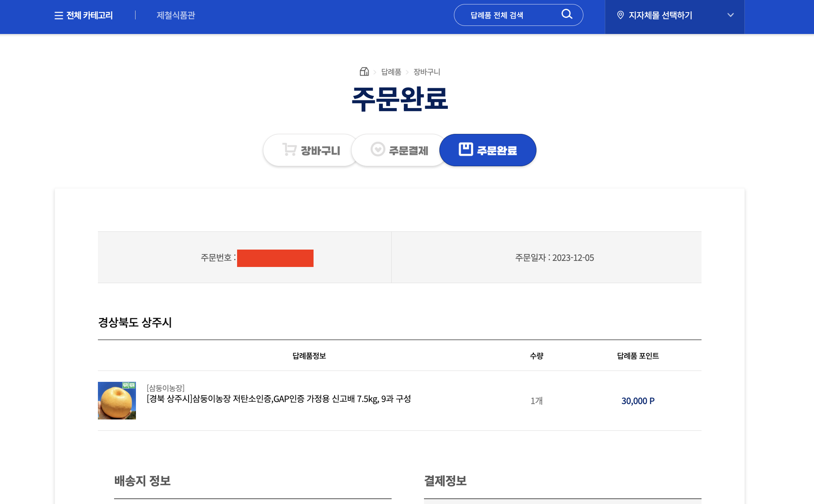Click the home breadcrumb icon
This screenshot has width=814, height=504.
point(364,72)
